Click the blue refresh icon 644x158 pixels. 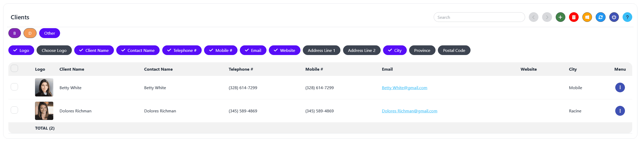tap(601, 17)
